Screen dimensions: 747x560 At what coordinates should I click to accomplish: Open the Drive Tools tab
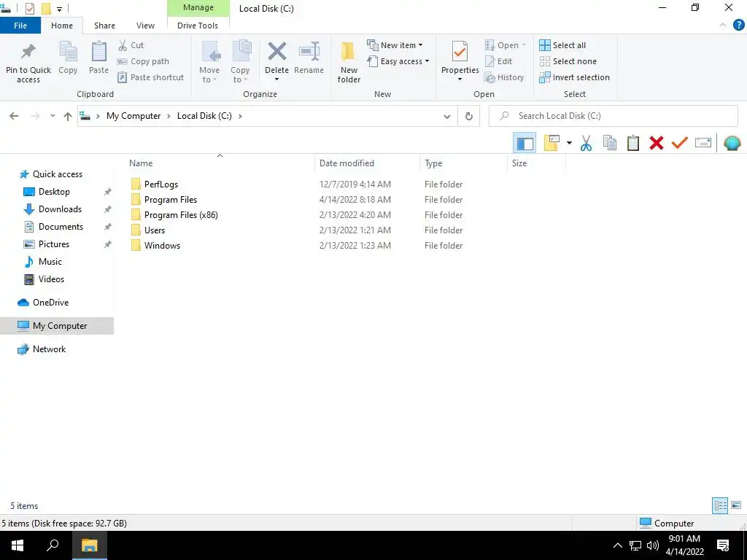198,26
